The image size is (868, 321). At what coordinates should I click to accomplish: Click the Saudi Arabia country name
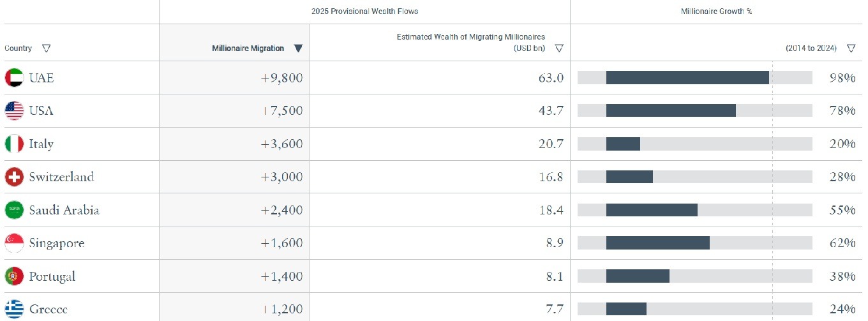pos(64,210)
